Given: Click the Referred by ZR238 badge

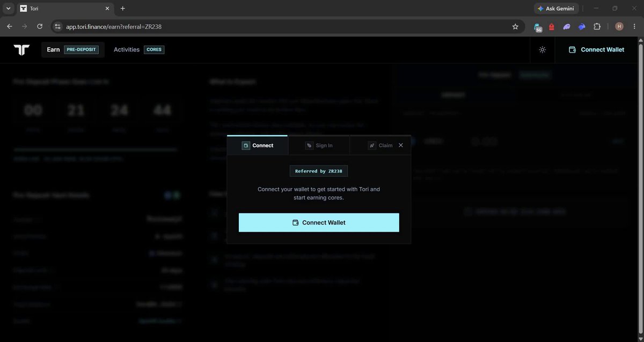Looking at the screenshot, I should (x=319, y=171).
